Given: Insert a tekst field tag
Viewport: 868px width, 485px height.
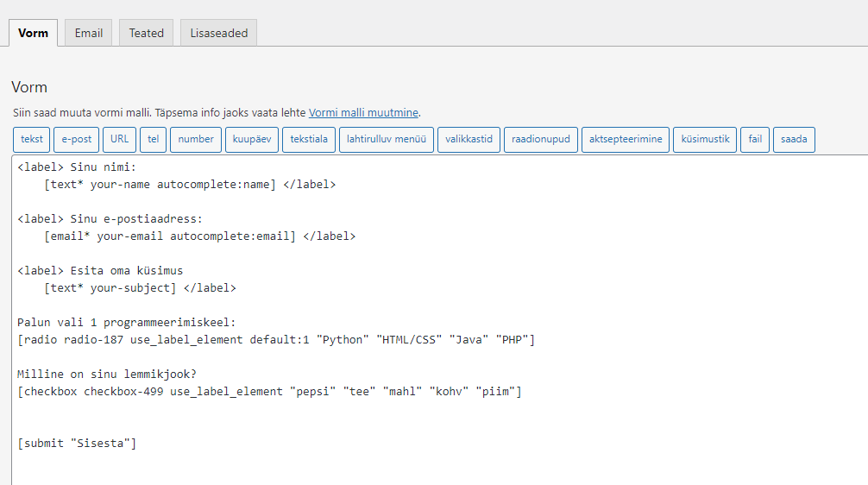Looking at the screenshot, I should point(32,139).
